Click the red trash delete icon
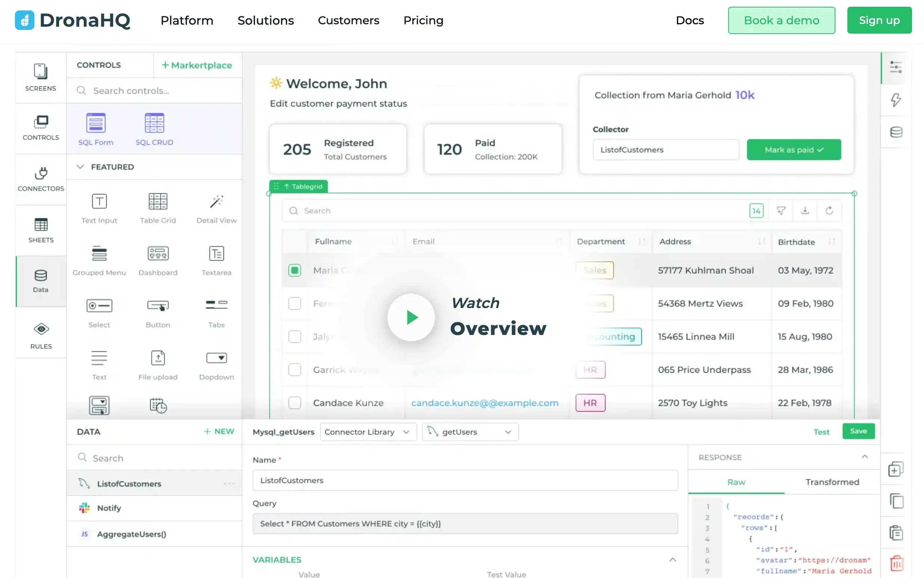Image resolution: width=924 pixels, height=578 pixels. [x=896, y=563]
